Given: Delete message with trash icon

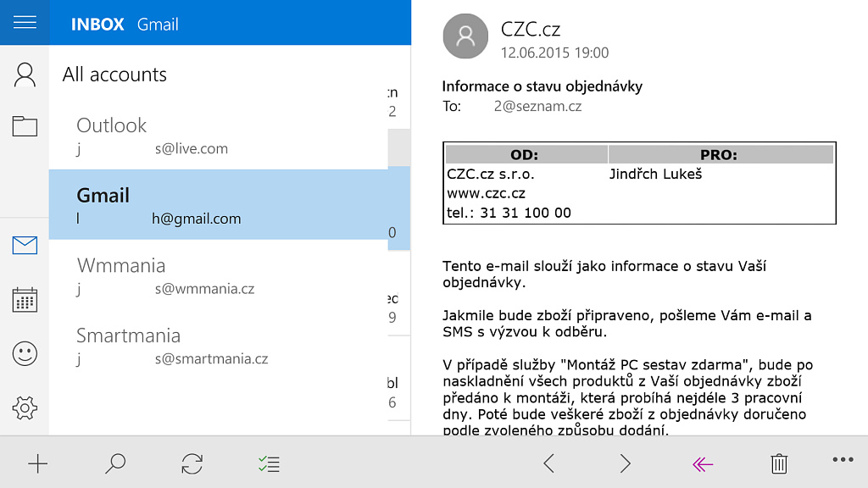Looking at the screenshot, I should 779,463.
